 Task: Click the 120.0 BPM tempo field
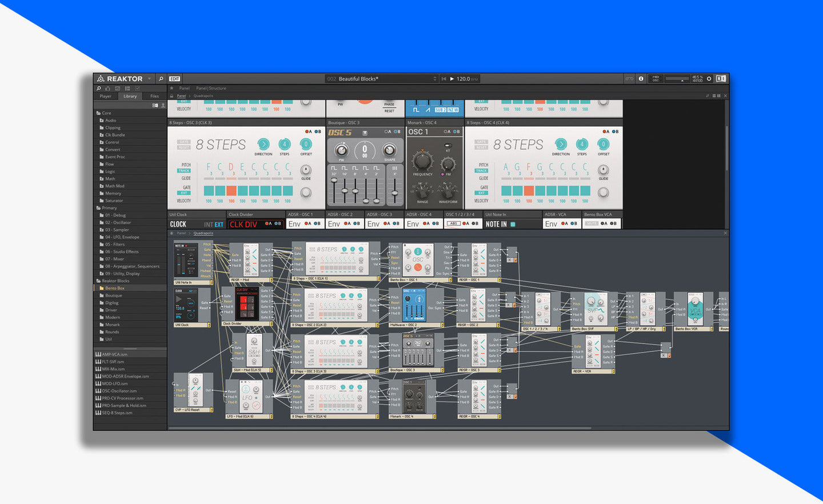click(467, 79)
